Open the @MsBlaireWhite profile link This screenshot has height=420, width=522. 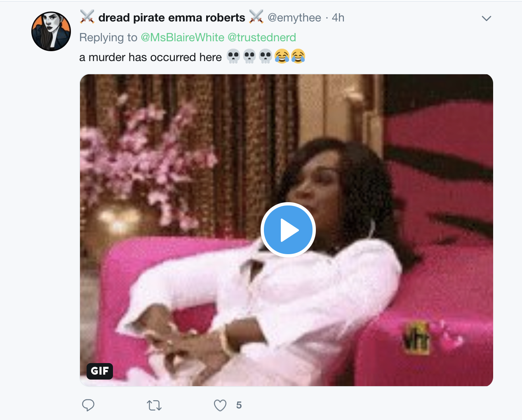(x=183, y=38)
